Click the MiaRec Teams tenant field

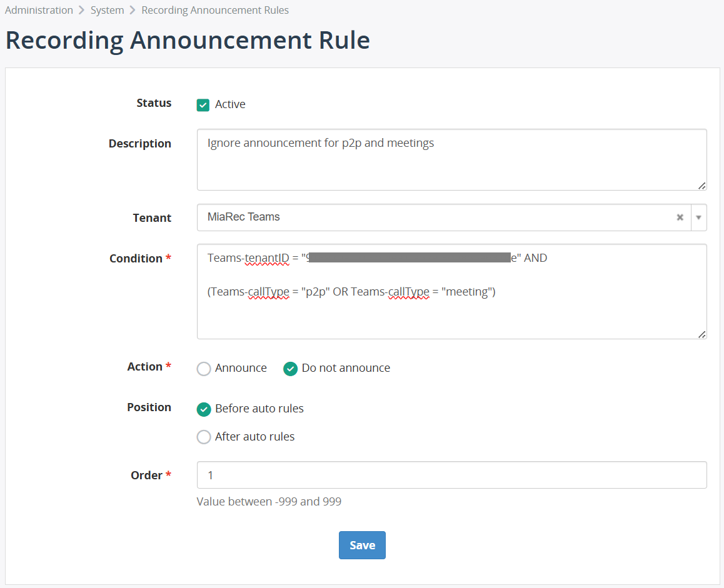(x=438, y=217)
